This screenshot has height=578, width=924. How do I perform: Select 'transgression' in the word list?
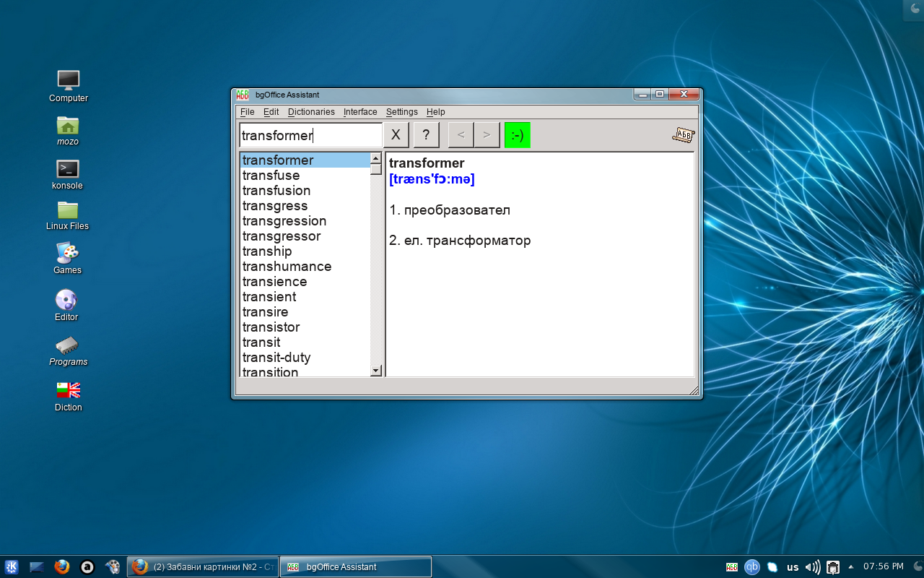tap(305, 221)
